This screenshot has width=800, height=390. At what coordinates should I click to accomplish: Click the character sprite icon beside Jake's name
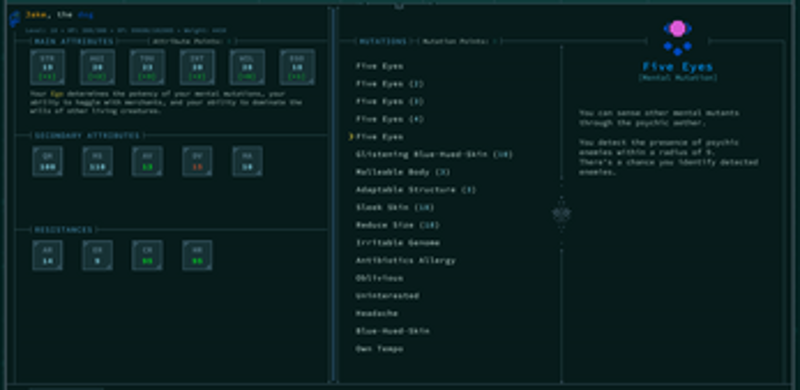14,19
